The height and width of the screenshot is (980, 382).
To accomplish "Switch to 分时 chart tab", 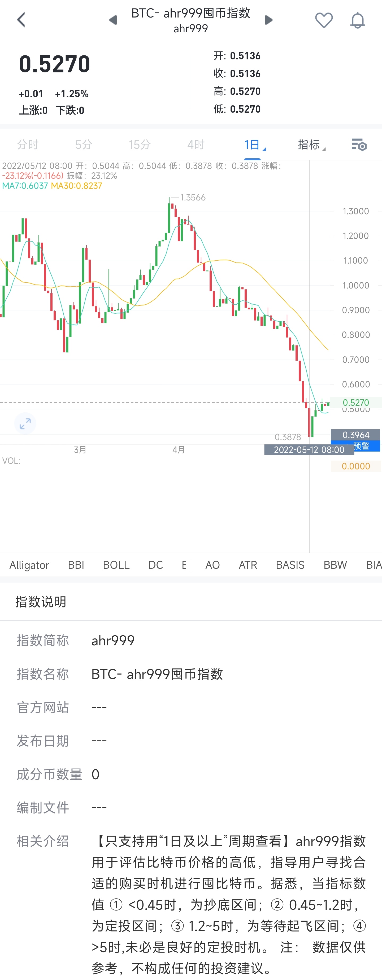I will point(28,145).
